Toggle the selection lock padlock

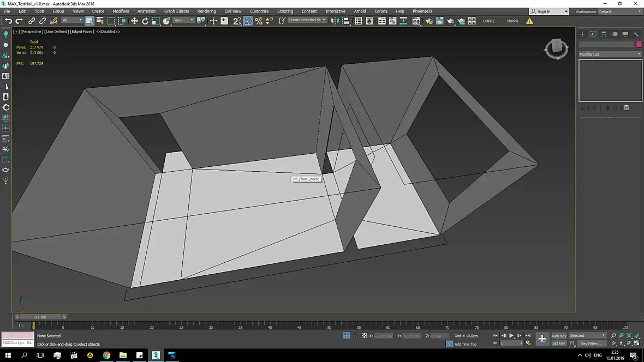pyautogui.click(x=355, y=336)
